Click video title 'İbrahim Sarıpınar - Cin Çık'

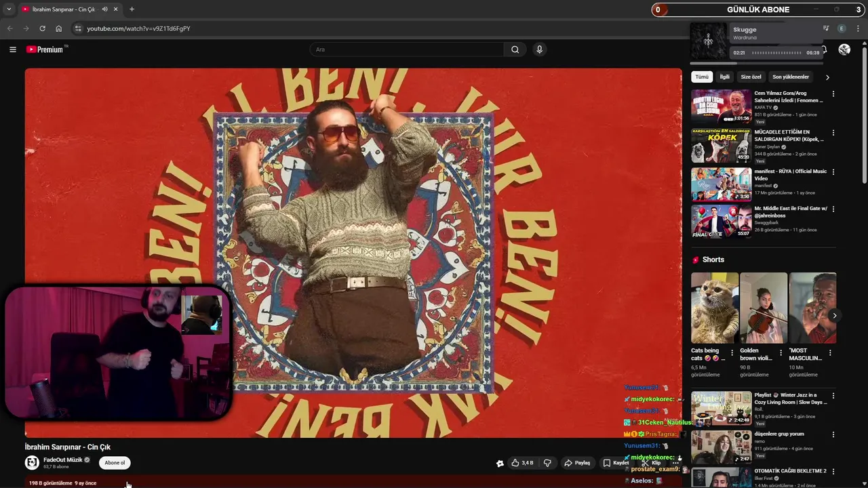pos(68,447)
